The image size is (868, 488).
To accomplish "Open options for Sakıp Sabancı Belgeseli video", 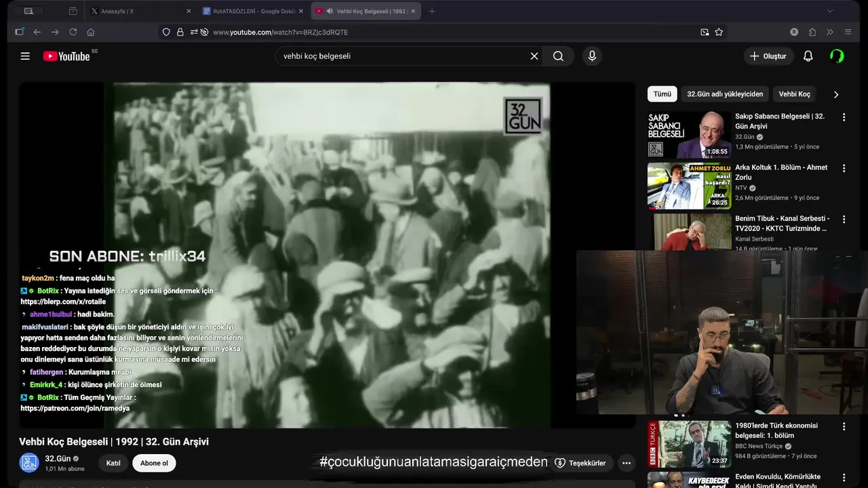I will pos(844,117).
